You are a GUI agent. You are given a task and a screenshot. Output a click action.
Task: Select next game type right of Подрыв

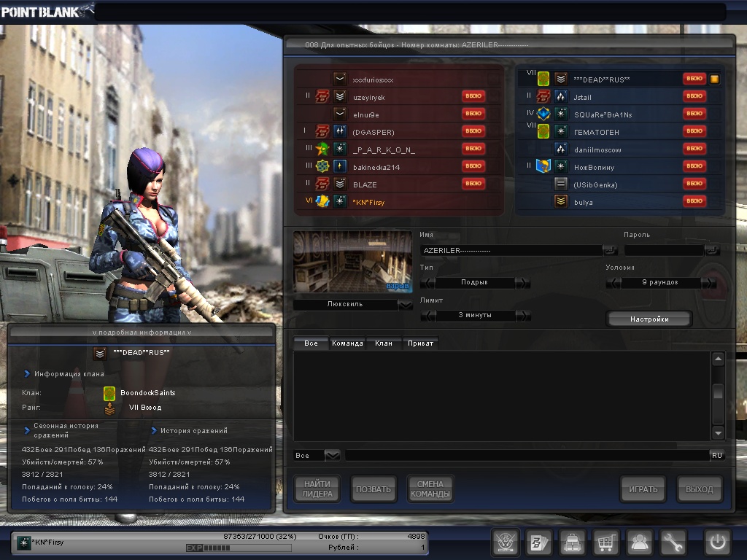[522, 283]
